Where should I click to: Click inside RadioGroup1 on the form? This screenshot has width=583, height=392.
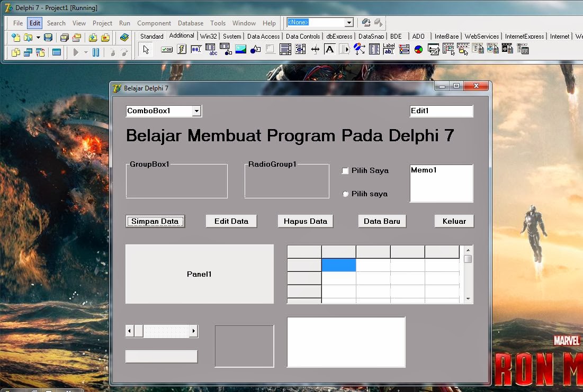286,183
